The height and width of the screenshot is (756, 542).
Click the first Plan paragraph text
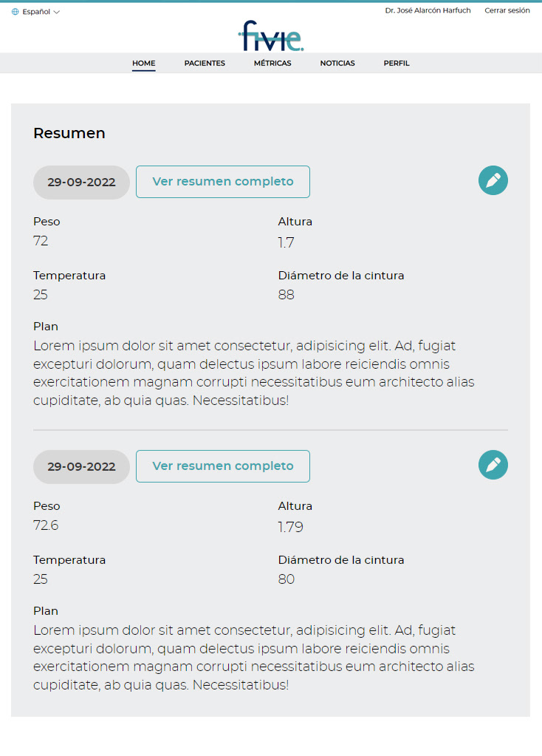point(254,373)
